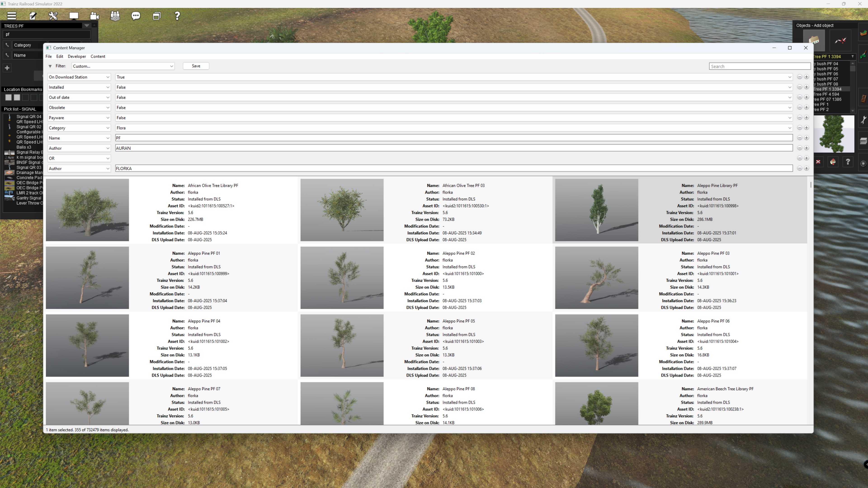Image resolution: width=868 pixels, height=488 pixels.
Task: Open the TREES PF panel dropdown arrow
Action: (x=87, y=26)
